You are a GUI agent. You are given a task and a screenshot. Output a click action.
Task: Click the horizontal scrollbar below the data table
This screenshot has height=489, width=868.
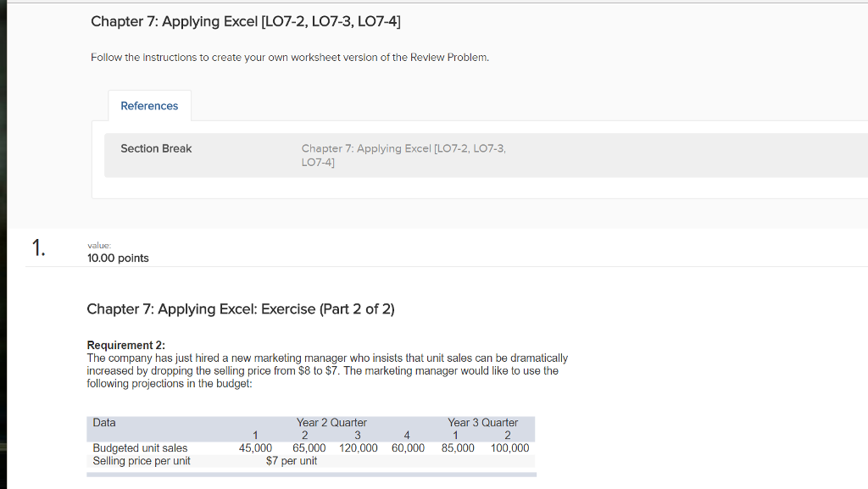coord(309,475)
